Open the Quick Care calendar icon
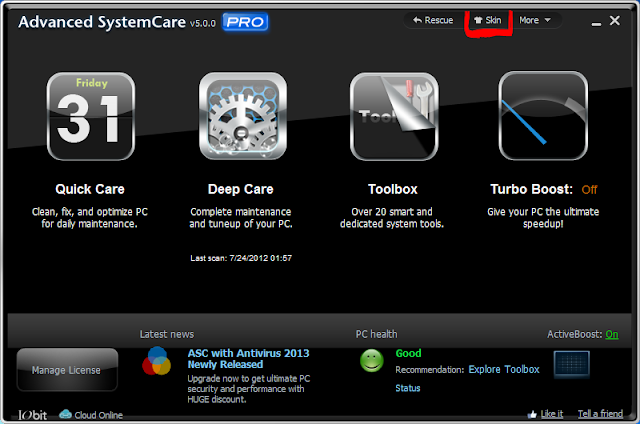The image size is (640, 424). pos(91,117)
